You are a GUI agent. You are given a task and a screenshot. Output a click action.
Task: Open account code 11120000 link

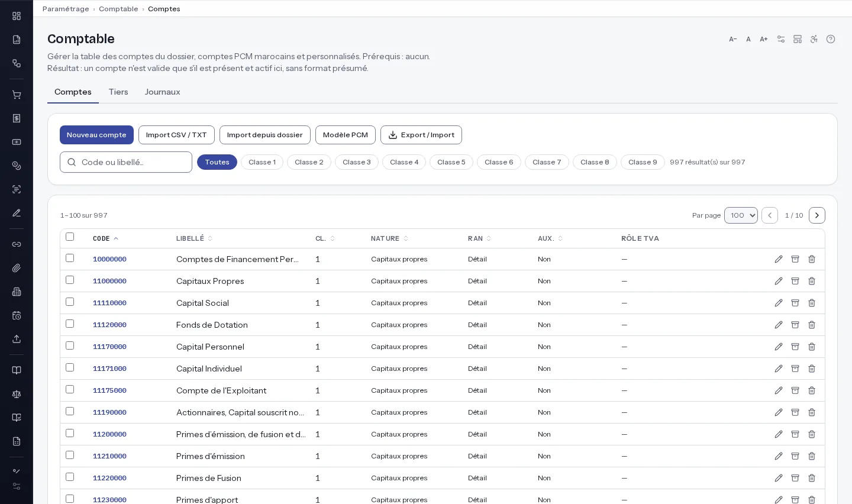pos(109,325)
